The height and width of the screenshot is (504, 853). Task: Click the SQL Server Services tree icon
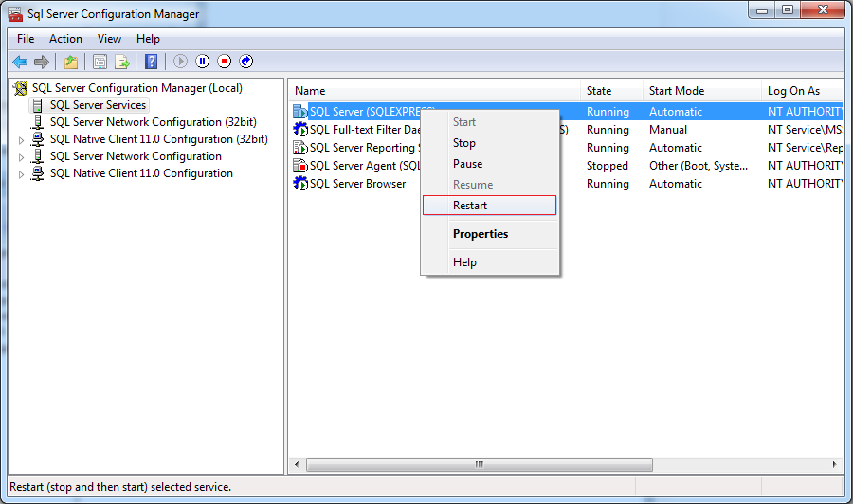point(38,105)
